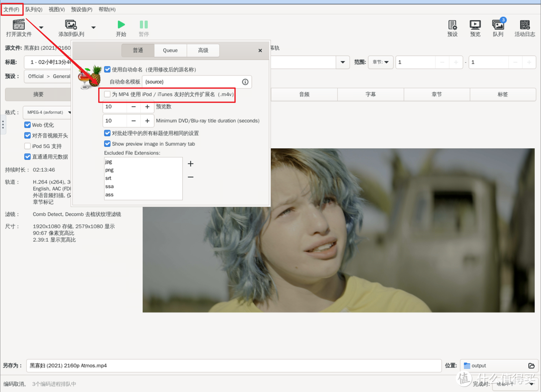
Task: Toggle the Web 优化 checkbox
Action: click(28, 125)
